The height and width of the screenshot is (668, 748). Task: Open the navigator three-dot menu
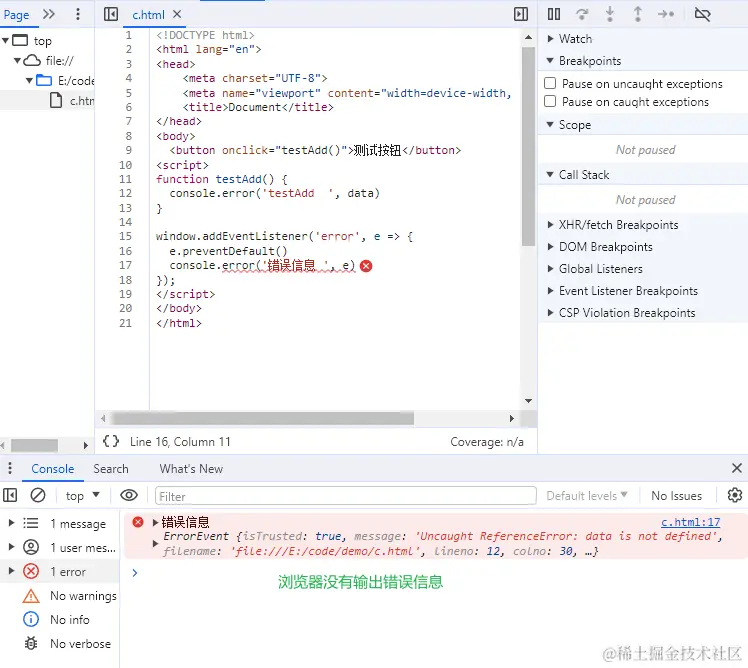78,14
